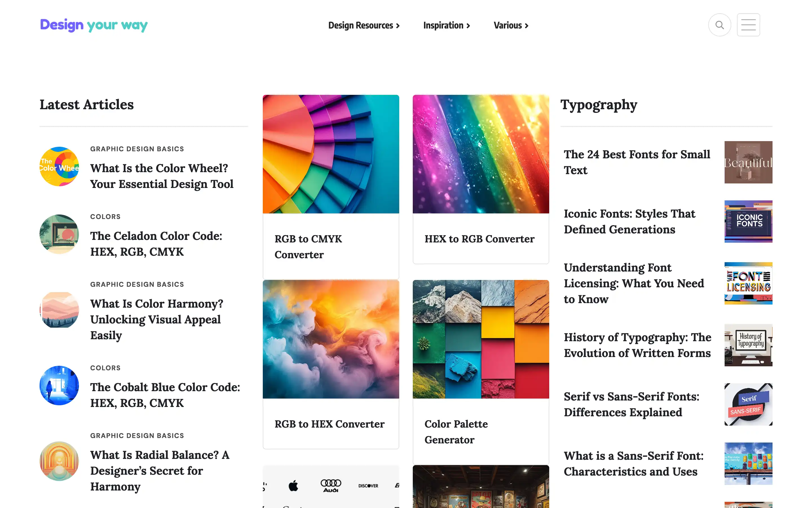Read Iconic Fonts: Styles That Defined Generations
The height and width of the screenshot is (508, 812).
click(x=630, y=222)
